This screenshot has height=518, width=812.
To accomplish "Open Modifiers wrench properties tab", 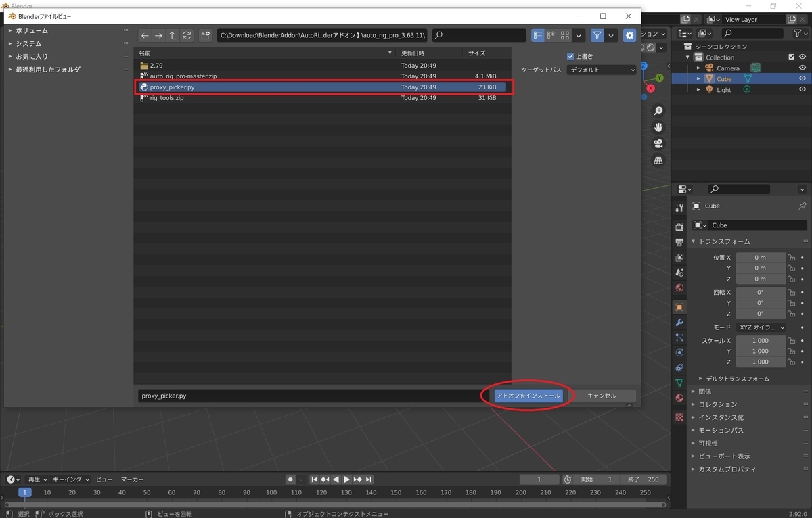I will tap(680, 323).
